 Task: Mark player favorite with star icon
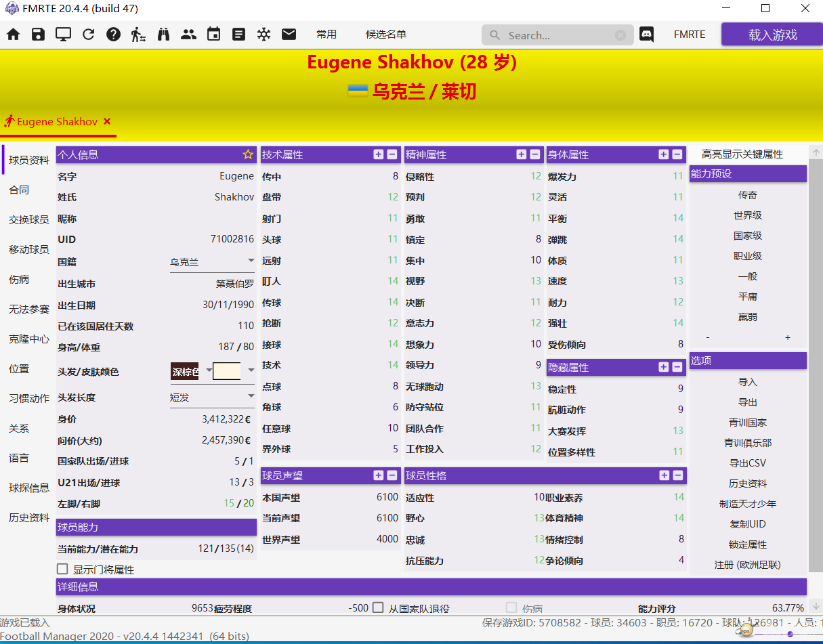(248, 154)
